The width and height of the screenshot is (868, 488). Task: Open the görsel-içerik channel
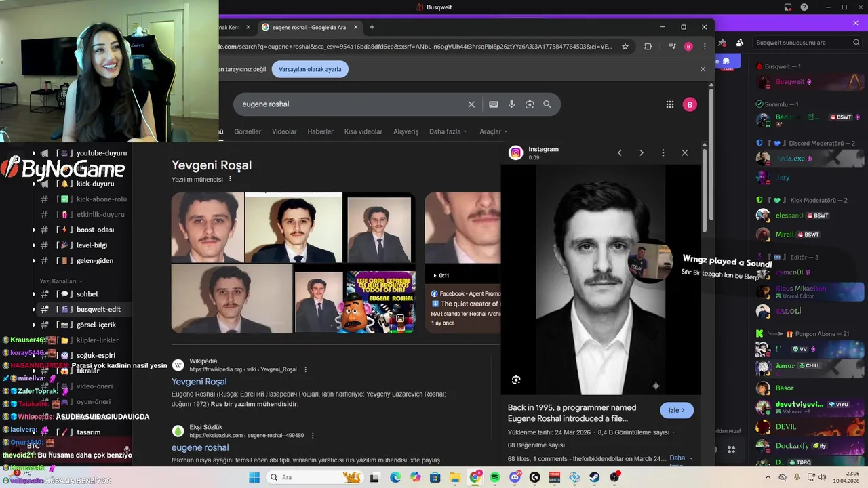(x=96, y=325)
